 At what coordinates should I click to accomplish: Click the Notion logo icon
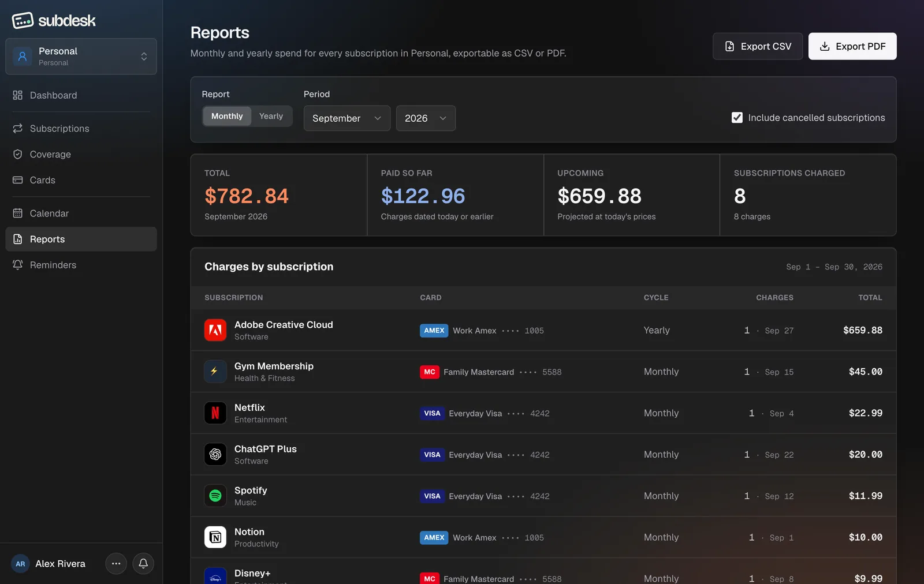(x=215, y=537)
